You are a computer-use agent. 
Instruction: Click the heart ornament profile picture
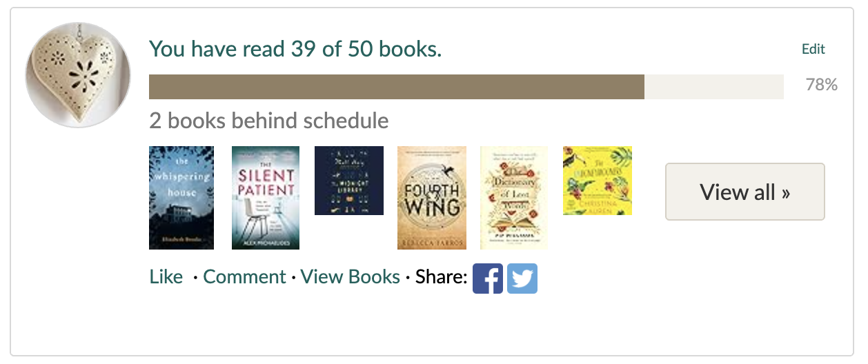click(78, 75)
